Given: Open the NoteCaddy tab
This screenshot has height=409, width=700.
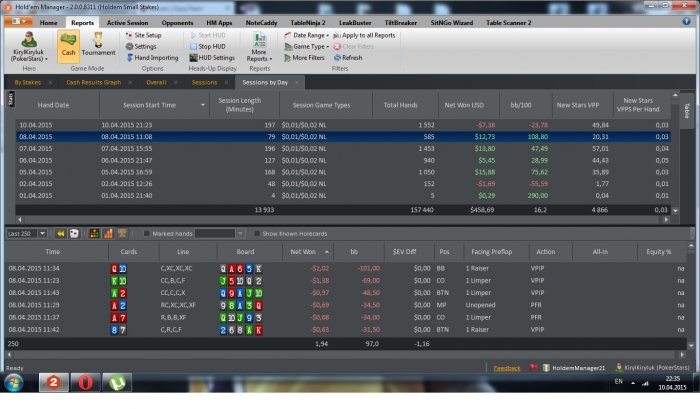Looking at the screenshot, I should tap(261, 22).
